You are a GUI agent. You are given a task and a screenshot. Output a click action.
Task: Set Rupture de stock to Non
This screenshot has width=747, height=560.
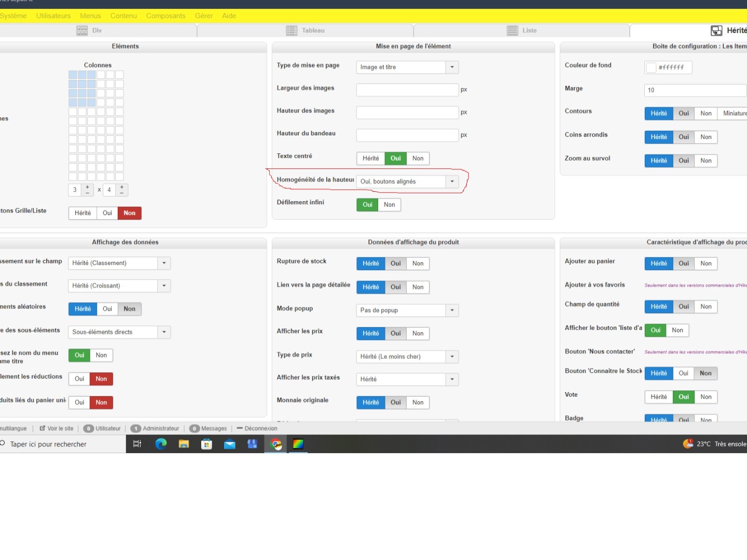click(418, 263)
